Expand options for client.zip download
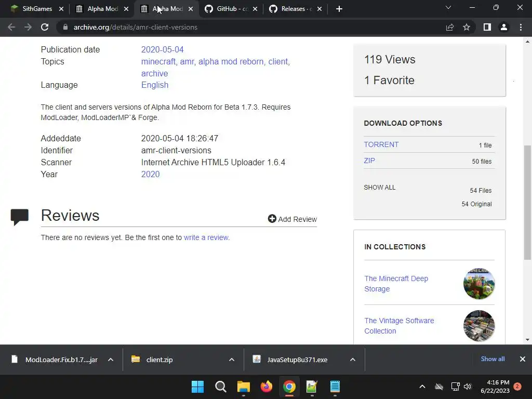 coord(232,360)
